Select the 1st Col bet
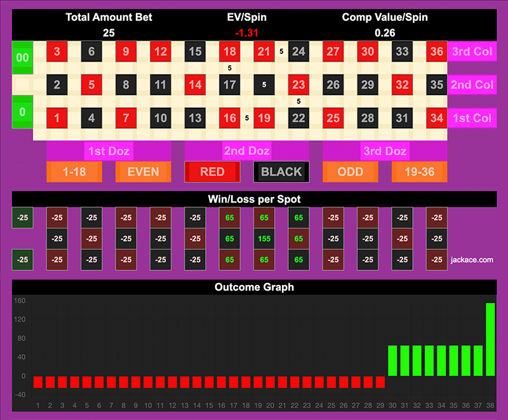This screenshot has width=508, height=420. pyautogui.click(x=472, y=117)
